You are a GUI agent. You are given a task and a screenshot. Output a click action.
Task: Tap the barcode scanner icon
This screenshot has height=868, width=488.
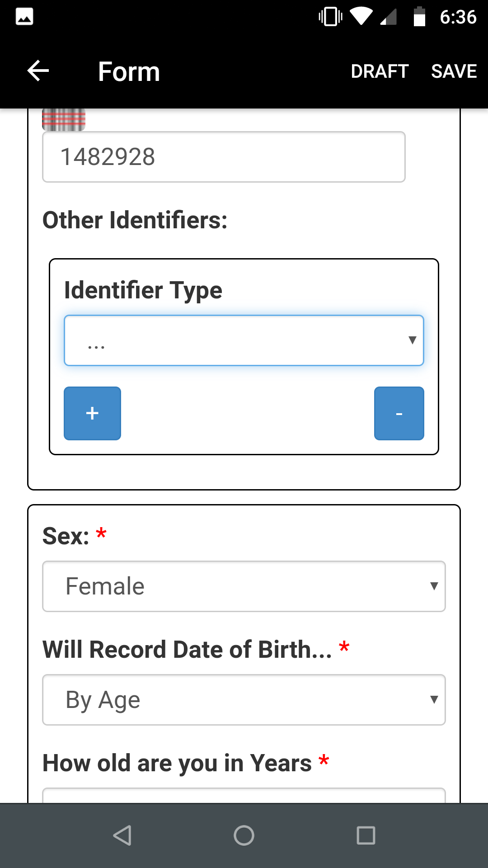[64, 120]
